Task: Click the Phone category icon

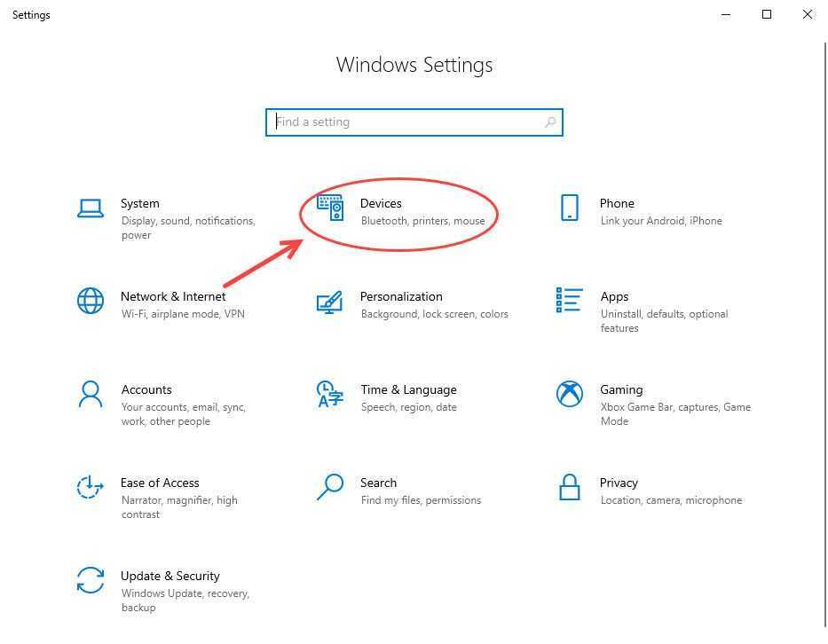Action: (x=570, y=208)
